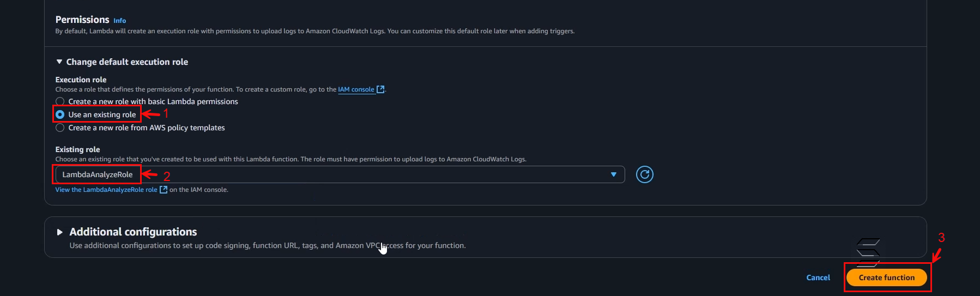Open the IAM console link
Screen dimensions: 980x296
[x=356, y=89]
